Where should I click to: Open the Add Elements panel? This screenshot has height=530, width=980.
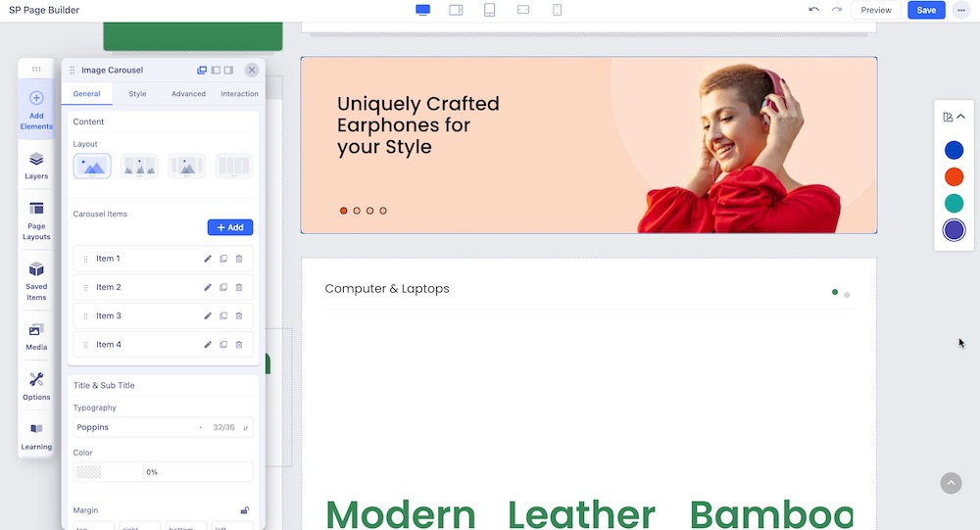[x=36, y=108]
